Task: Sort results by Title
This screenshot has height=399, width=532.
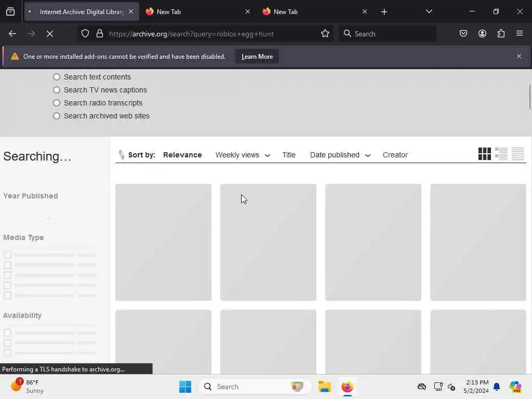Action: pyautogui.click(x=289, y=155)
